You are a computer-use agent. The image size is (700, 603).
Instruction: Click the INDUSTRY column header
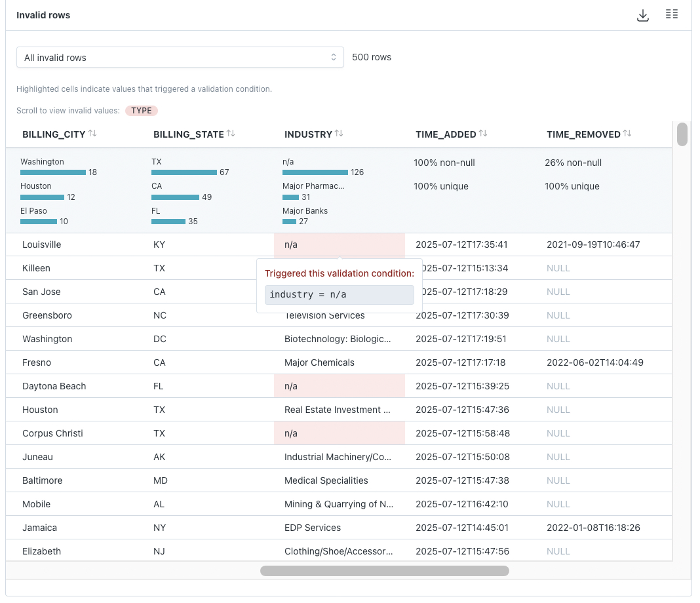(x=309, y=134)
